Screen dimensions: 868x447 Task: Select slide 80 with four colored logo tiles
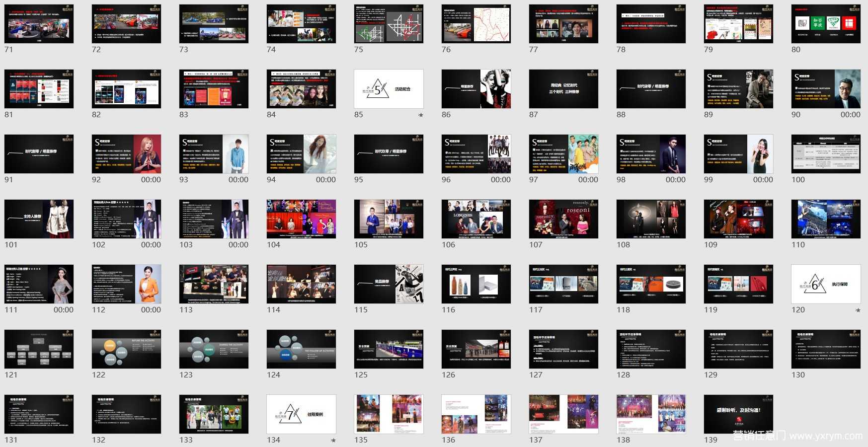[825, 24]
